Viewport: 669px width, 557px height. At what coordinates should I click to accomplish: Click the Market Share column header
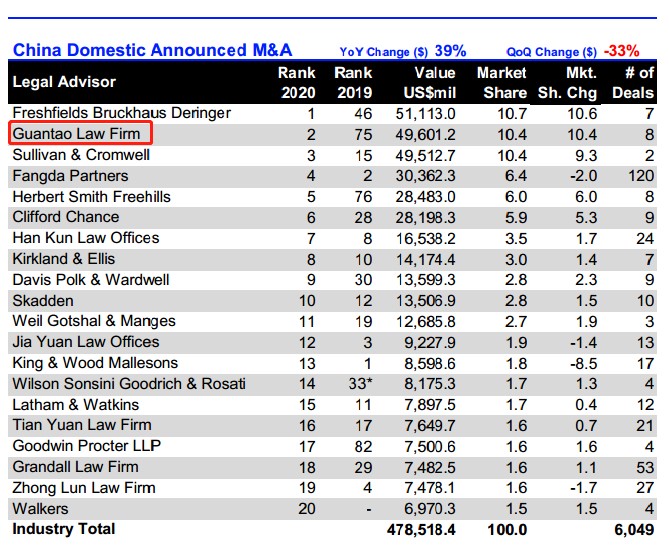(x=502, y=82)
